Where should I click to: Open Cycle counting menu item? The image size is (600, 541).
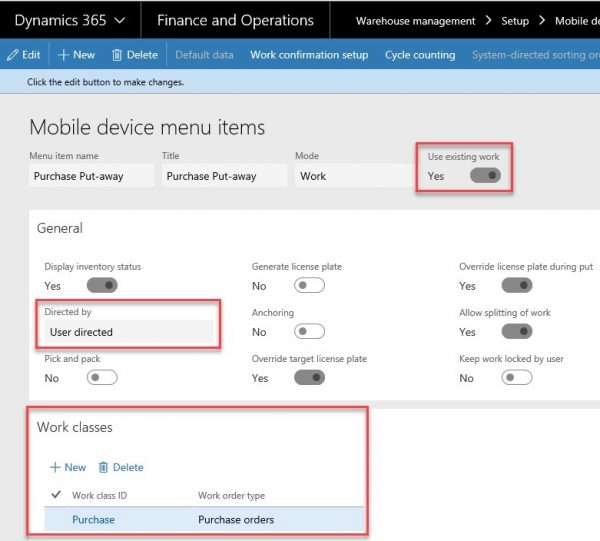(x=420, y=55)
